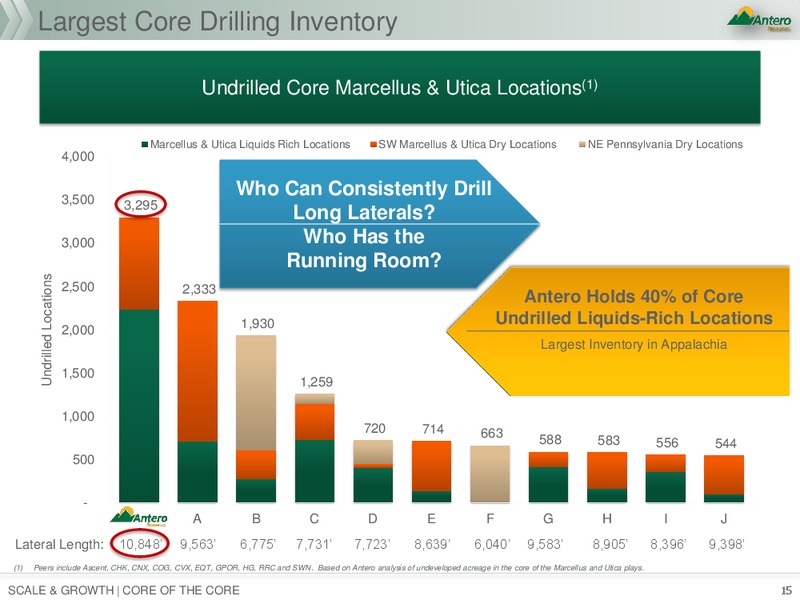Click the x-axis category label 'J'
The height and width of the screenshot is (600, 800).
coord(724,518)
